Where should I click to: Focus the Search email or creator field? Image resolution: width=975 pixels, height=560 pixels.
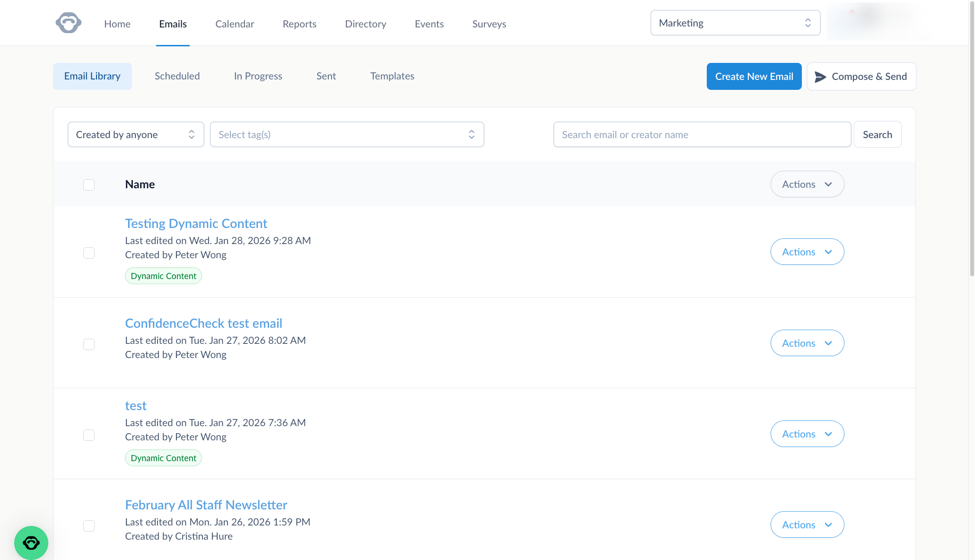(x=702, y=135)
